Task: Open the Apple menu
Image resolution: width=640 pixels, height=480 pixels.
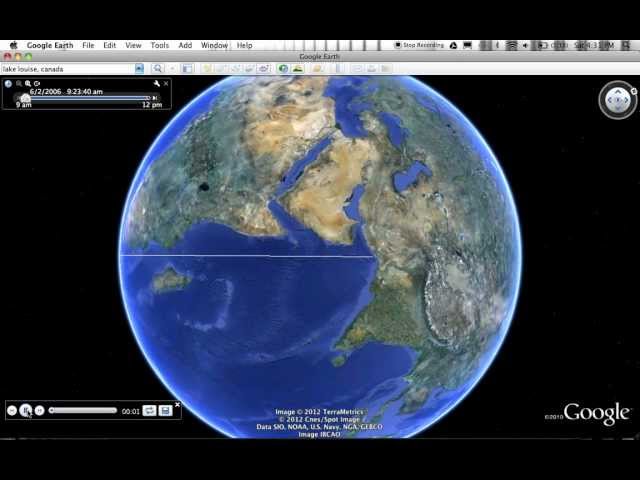Action: [13, 45]
